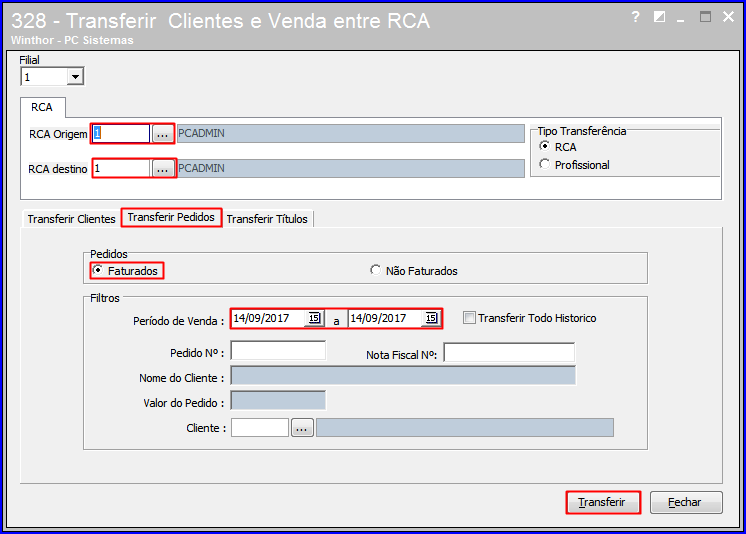Open RCA destino search ellipsis button
The height and width of the screenshot is (534, 746).
162,169
